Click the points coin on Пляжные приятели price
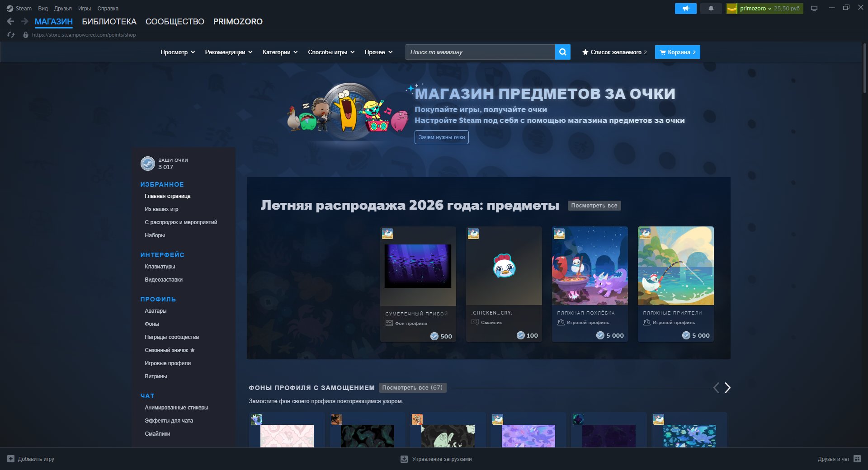Viewport: 868px width, 470px height. click(x=686, y=335)
